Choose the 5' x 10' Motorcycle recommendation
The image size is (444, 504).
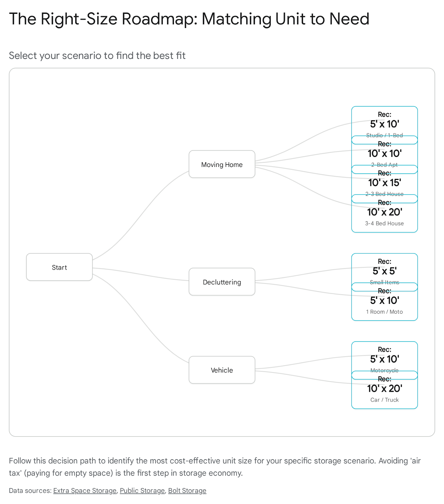384,359
